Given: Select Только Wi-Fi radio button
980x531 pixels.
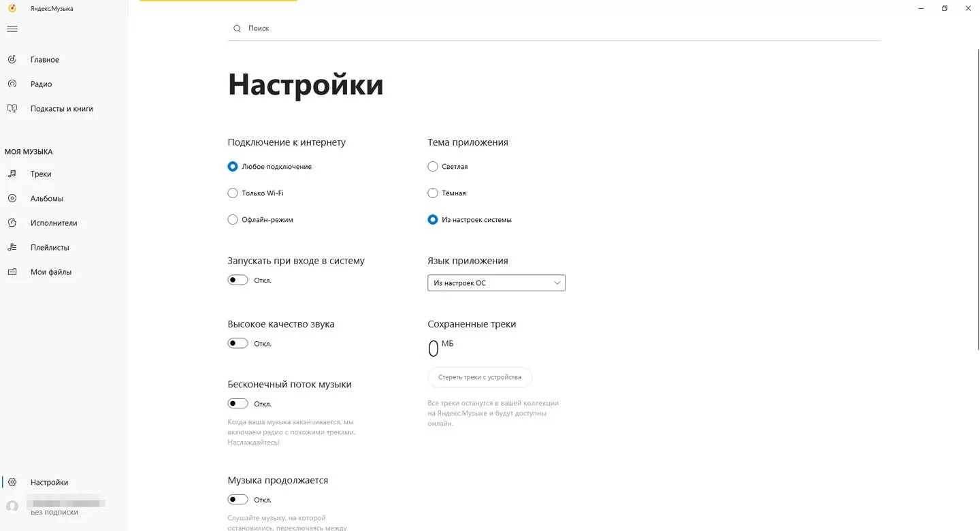Looking at the screenshot, I should [x=233, y=193].
